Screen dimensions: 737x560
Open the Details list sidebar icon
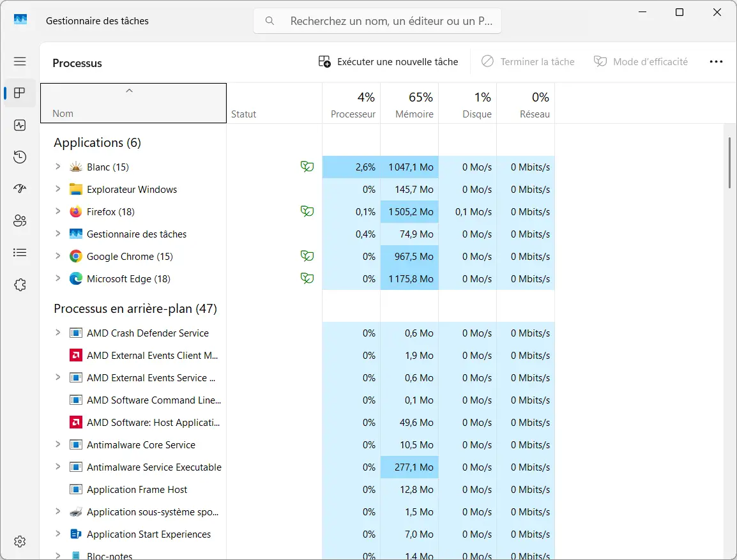[x=20, y=253]
